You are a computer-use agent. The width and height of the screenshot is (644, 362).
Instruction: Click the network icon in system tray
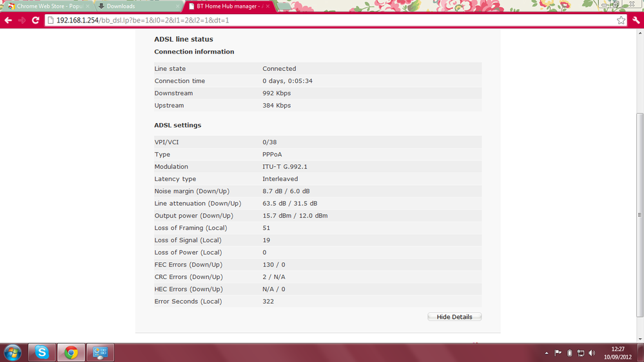[581, 353]
